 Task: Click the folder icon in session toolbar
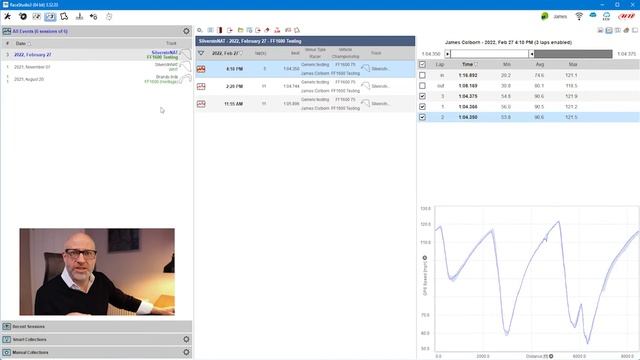tap(240, 30)
